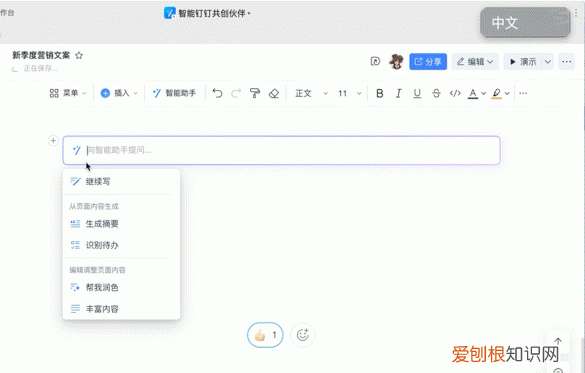Click the thumbs-up reaction with count 1

coord(265,335)
